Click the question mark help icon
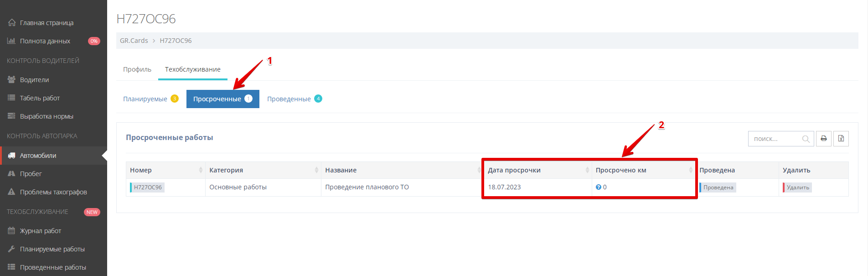Image resolution: width=868 pixels, height=276 pixels. (598, 187)
